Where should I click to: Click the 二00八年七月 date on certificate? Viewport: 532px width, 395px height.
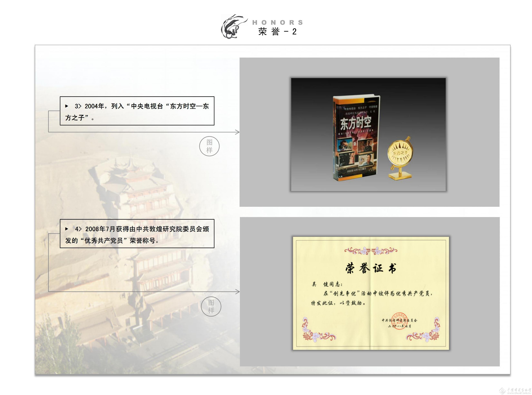click(399, 326)
